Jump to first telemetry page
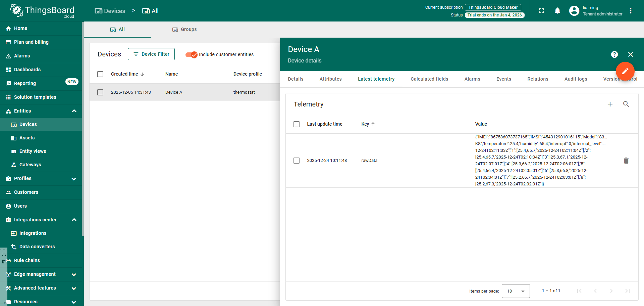The image size is (644, 306). coord(579,291)
